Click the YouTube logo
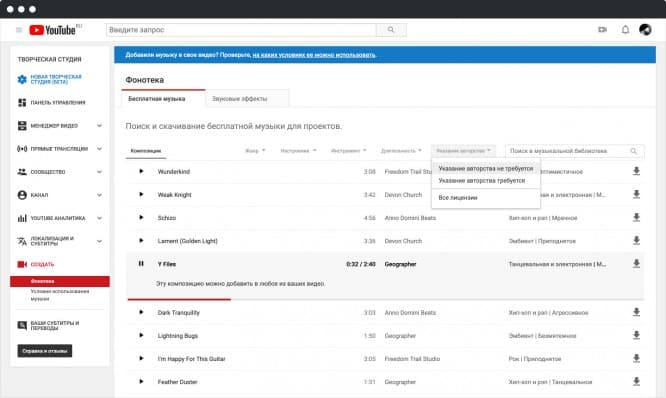Viewport: 666px width, 398px height. [52, 30]
